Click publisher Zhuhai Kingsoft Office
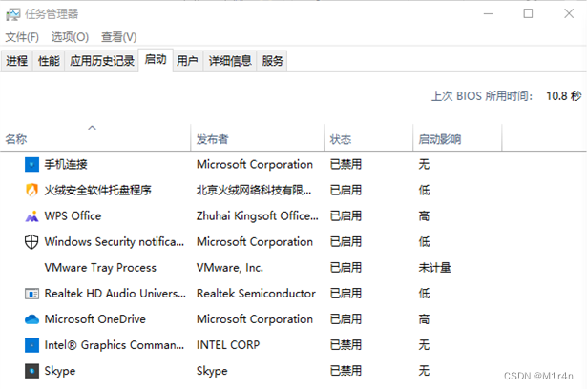The height and width of the screenshot is (389, 588). coord(258,216)
